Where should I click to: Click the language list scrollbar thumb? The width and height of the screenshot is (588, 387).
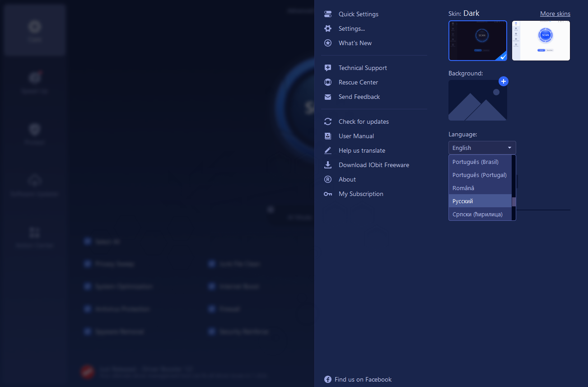click(x=513, y=202)
